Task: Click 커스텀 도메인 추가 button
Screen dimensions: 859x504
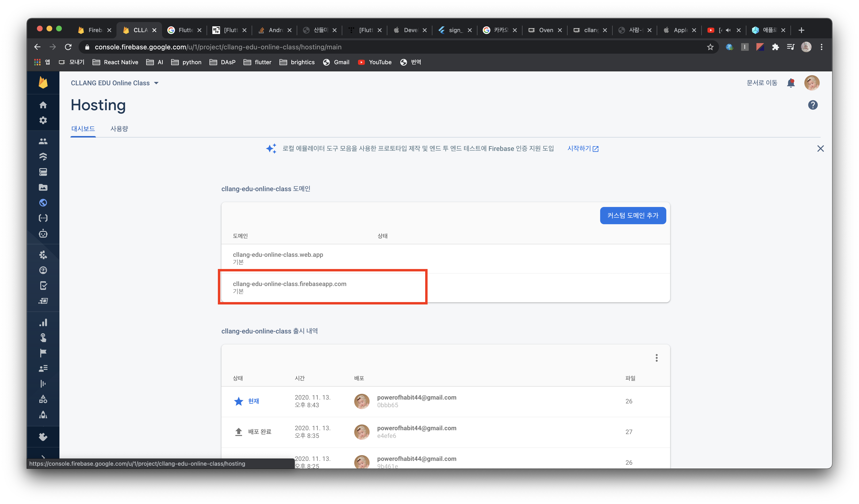Action: pyautogui.click(x=633, y=215)
